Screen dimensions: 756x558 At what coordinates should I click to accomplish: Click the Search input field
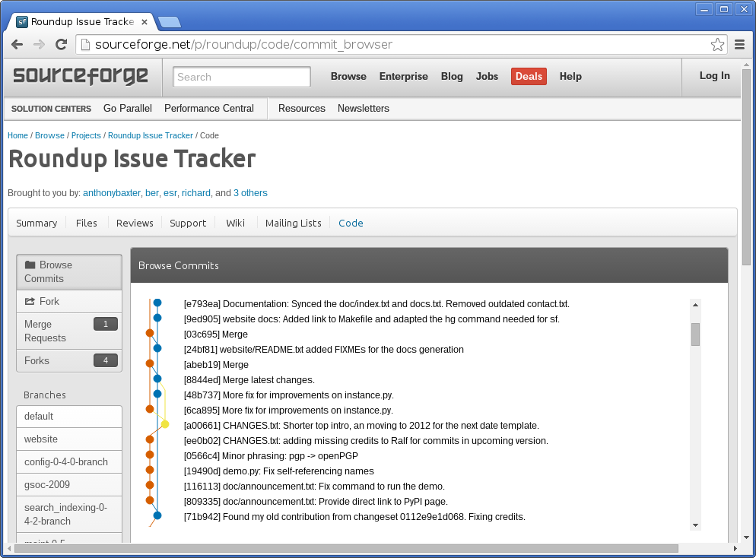click(241, 76)
